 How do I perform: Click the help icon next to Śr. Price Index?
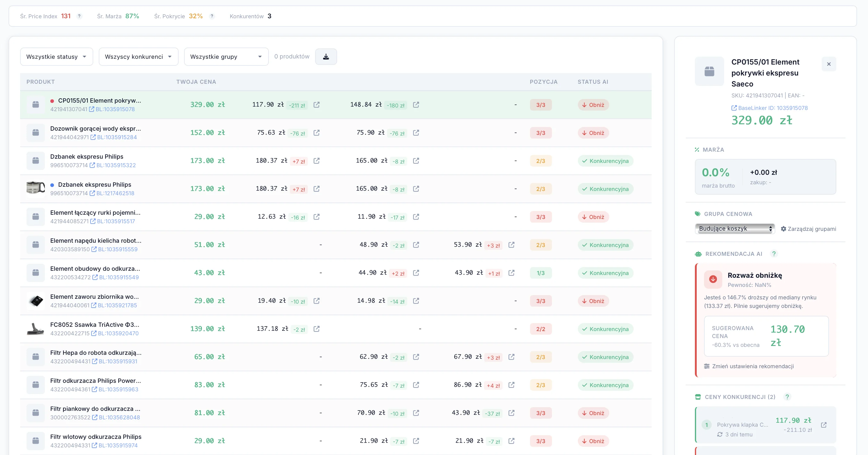coord(79,16)
